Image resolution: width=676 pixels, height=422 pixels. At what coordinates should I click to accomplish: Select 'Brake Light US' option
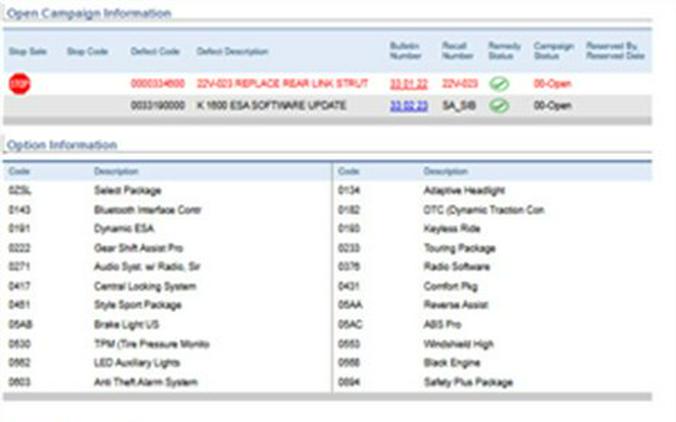126,325
